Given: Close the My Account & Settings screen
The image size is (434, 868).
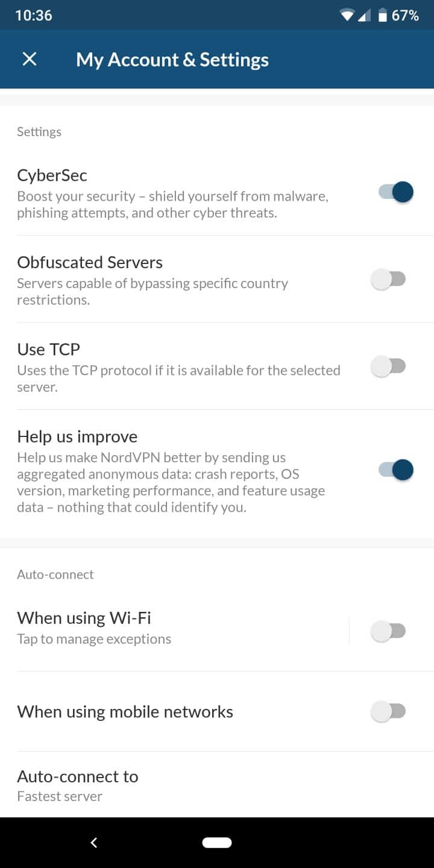Looking at the screenshot, I should [x=30, y=59].
